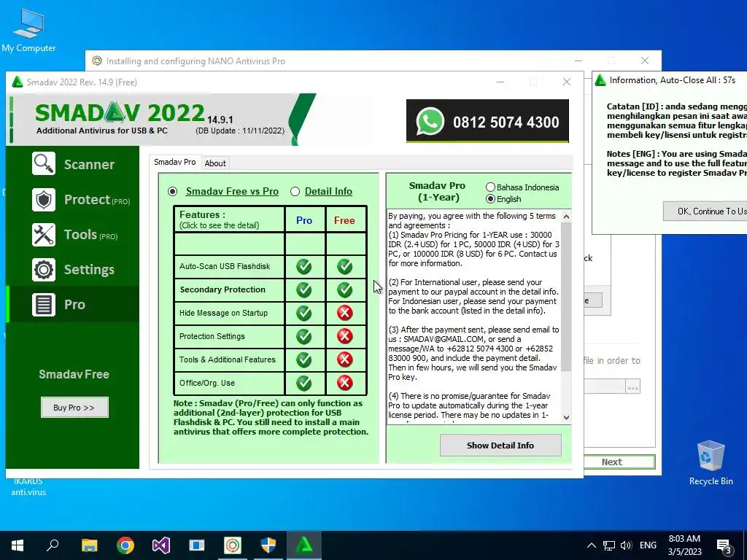Show hidden system tray icons chevron

[x=591, y=545]
